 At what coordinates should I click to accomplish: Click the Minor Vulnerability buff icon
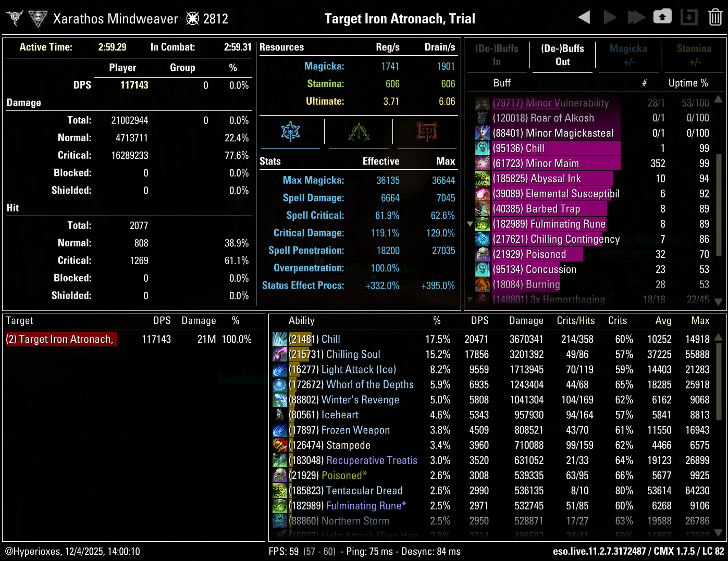coord(482,103)
